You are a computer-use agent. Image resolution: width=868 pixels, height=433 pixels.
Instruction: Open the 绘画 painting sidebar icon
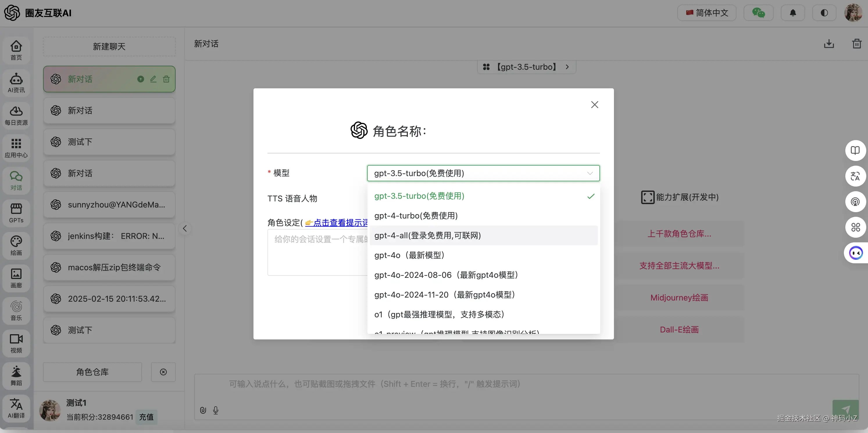16,245
